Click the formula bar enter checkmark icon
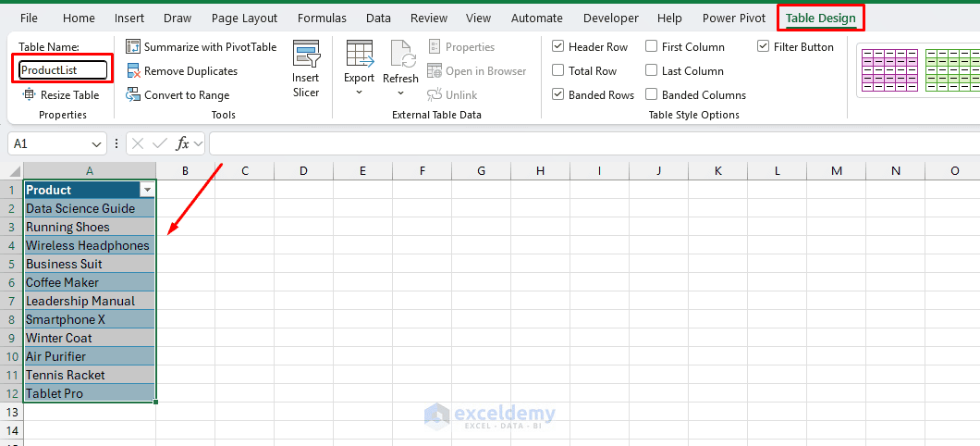The image size is (980, 446). [x=160, y=143]
